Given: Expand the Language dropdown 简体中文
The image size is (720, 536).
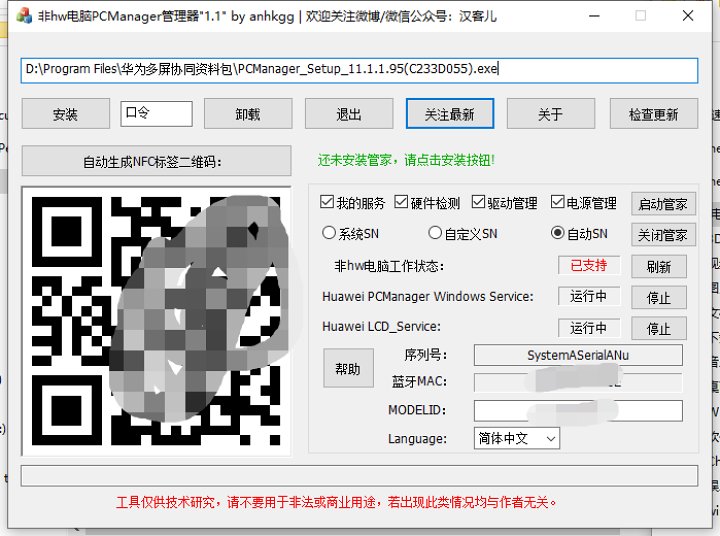Looking at the screenshot, I should coord(517,439).
